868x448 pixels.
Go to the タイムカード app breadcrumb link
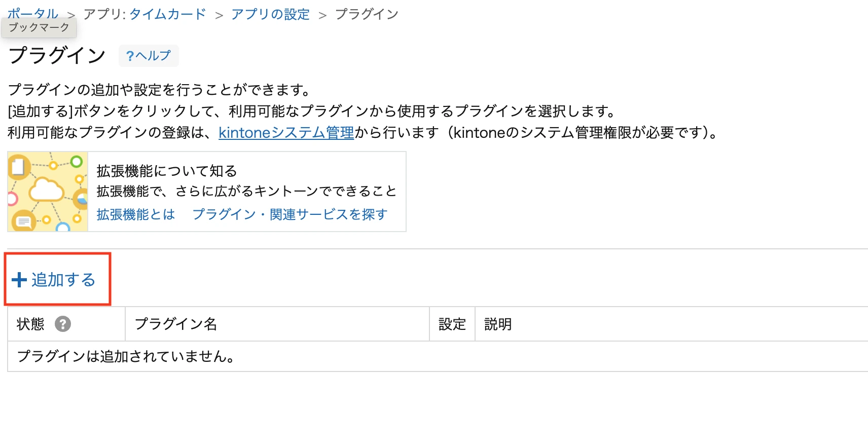tap(168, 14)
